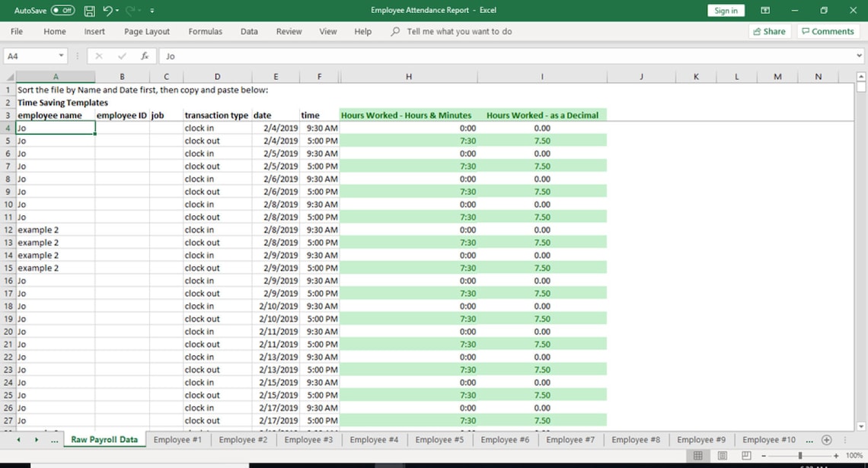Select Page Layout view in the status bar
Screen dimensions: 868x468
pyautogui.click(x=721, y=455)
